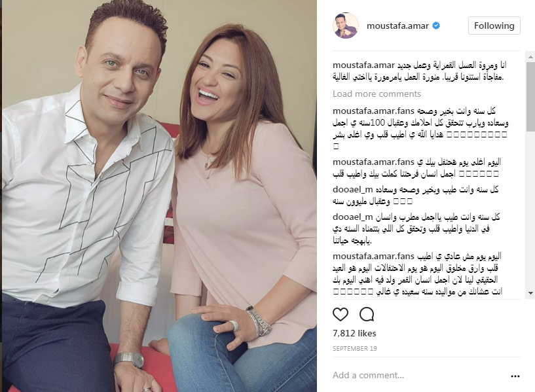Image resolution: width=535 pixels, height=392 pixels.
Task: Click the comments scrollbar down arrow
Action: 530,293
